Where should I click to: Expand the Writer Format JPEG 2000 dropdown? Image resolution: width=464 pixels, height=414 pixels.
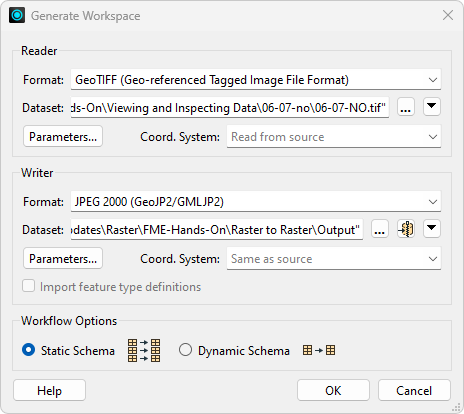pyautogui.click(x=433, y=202)
